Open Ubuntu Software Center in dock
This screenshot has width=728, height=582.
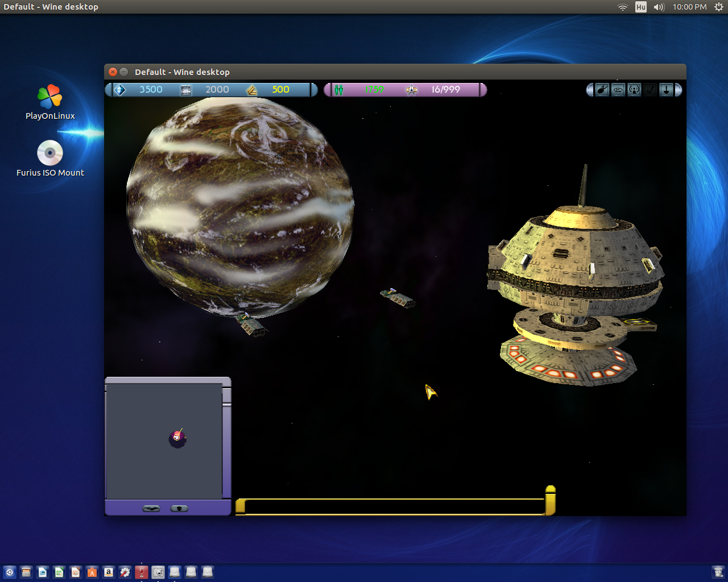tap(92, 572)
